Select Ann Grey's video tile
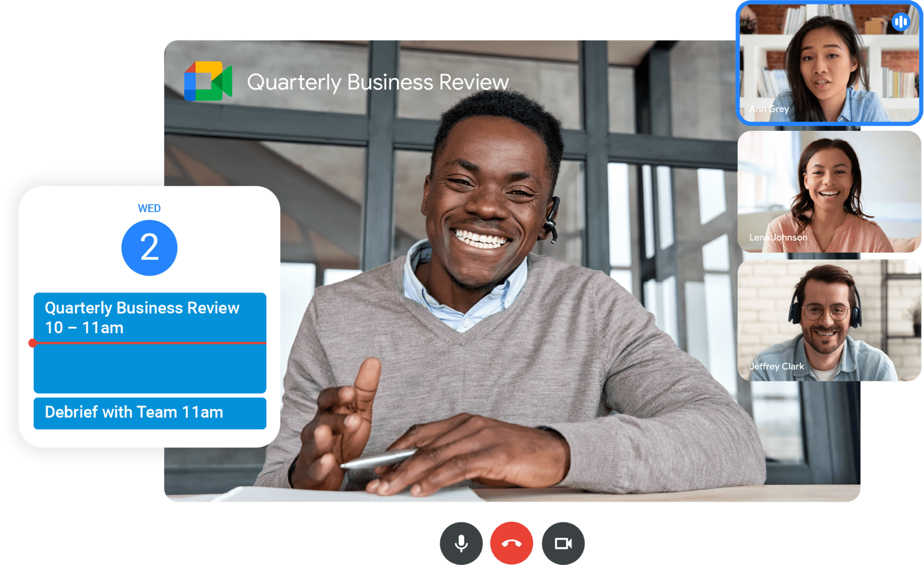Image resolution: width=924 pixels, height=565 pixels. point(829,63)
